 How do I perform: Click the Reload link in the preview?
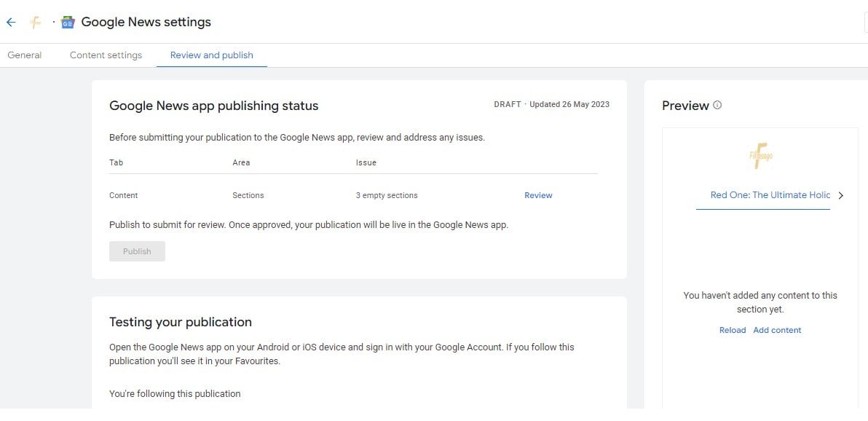733,330
